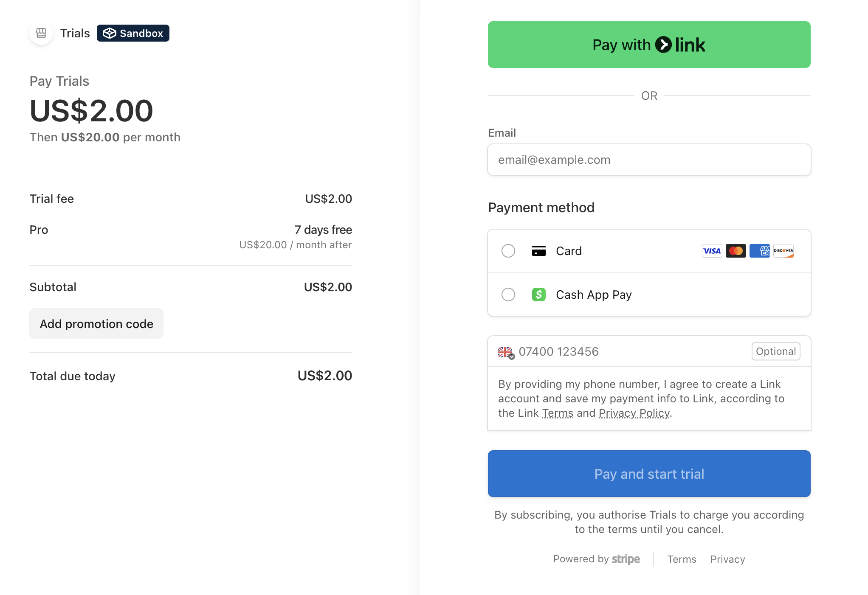The height and width of the screenshot is (595, 868).
Task: Click the Visa card logo
Action: (712, 251)
